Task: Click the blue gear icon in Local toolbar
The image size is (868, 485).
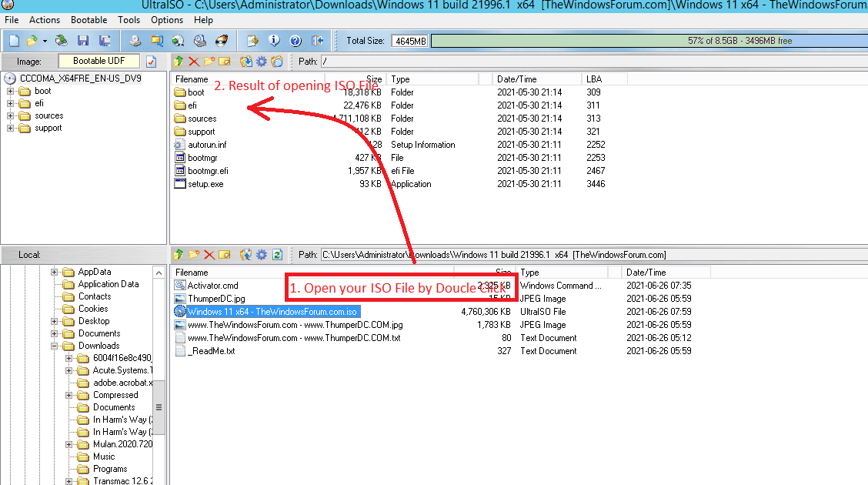Action: click(x=262, y=255)
